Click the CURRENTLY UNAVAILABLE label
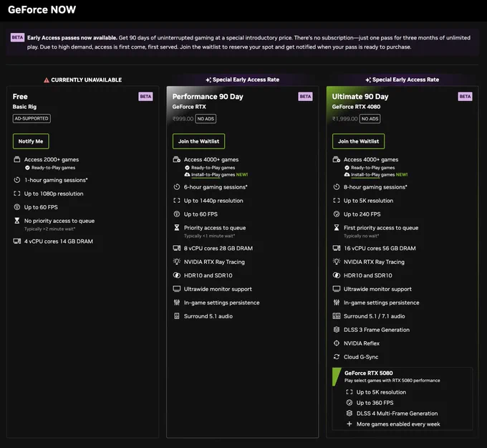 [x=87, y=80]
